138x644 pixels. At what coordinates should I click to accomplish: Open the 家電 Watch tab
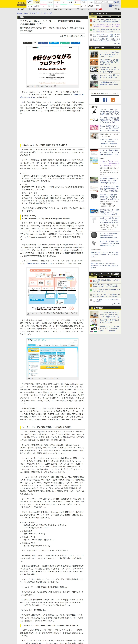tap(70, 2)
